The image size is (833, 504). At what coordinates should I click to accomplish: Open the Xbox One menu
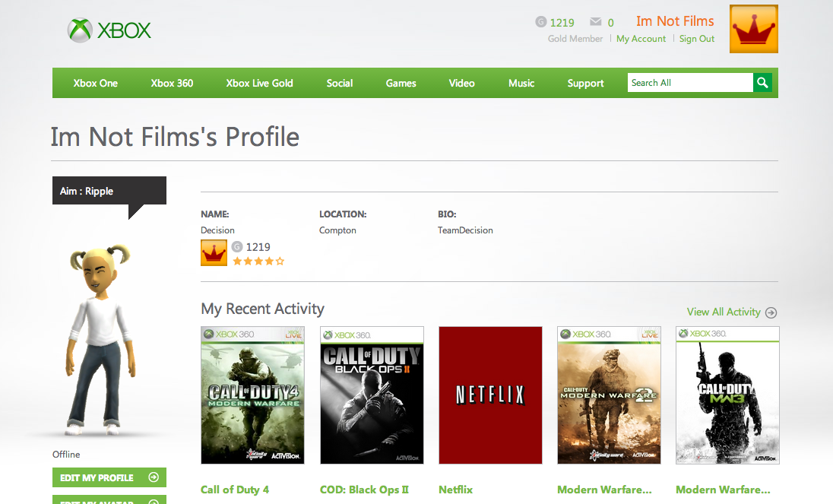click(x=96, y=83)
